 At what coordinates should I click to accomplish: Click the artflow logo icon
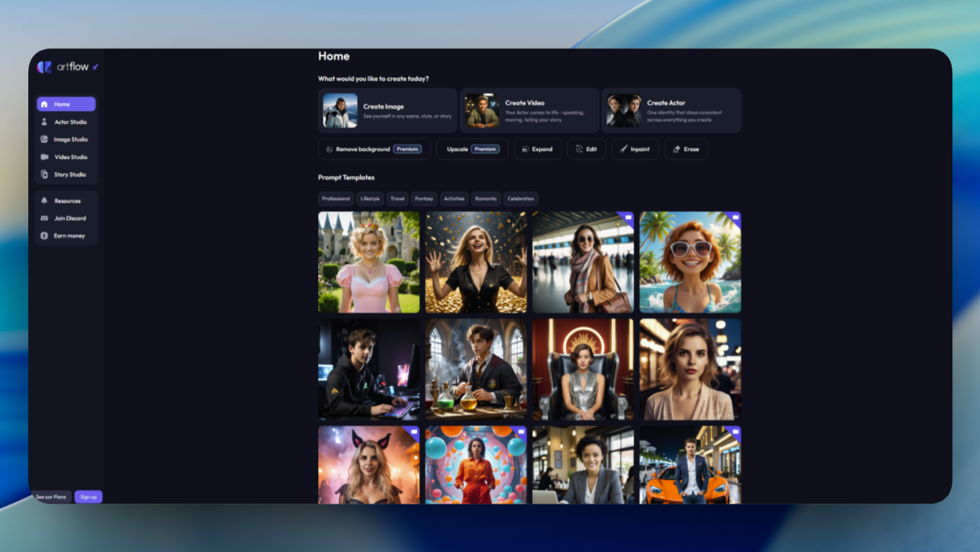click(x=44, y=67)
